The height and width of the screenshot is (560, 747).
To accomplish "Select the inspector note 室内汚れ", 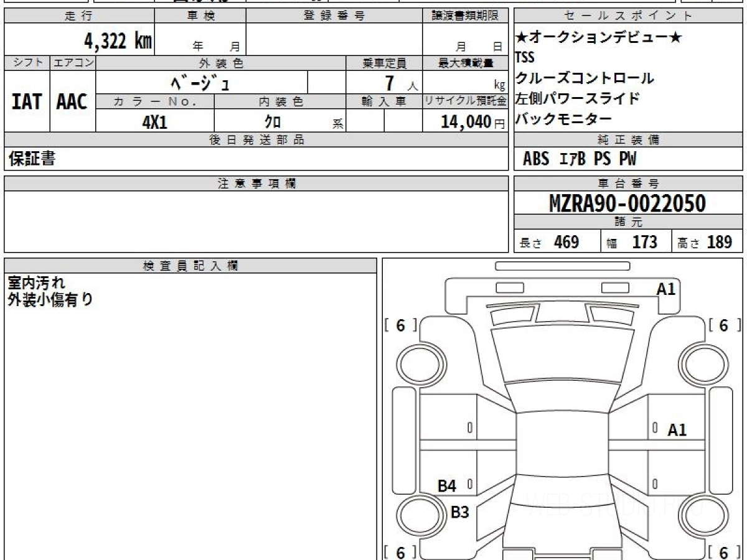I will (x=36, y=283).
